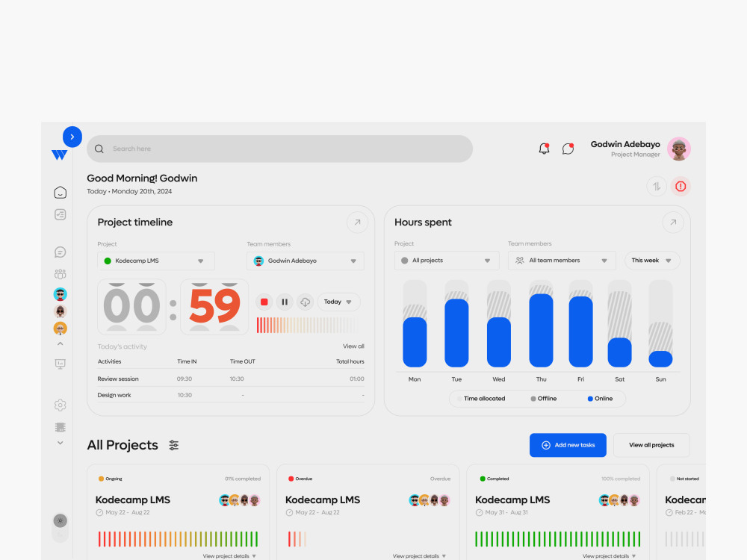747x560 pixels.
Task: Open Kodecamp LMS project dropdown
Action: click(156, 261)
